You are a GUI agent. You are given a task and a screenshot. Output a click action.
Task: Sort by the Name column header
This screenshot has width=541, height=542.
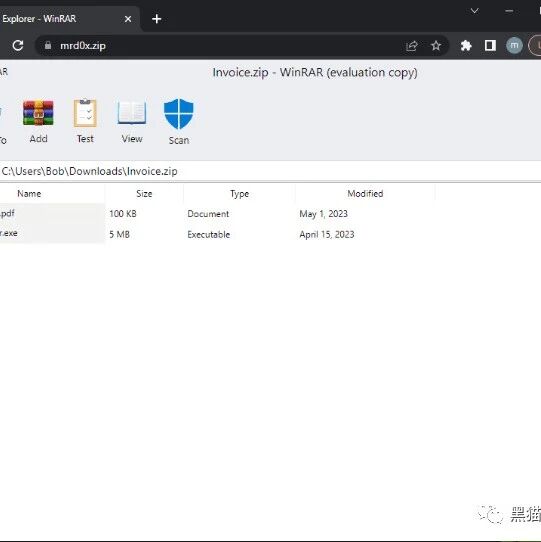29,194
